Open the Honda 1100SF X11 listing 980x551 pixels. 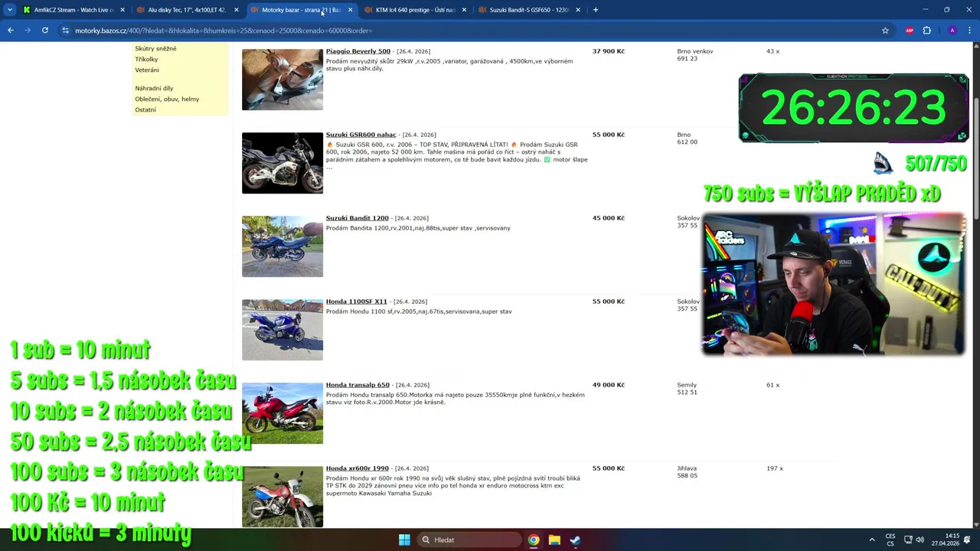click(356, 302)
